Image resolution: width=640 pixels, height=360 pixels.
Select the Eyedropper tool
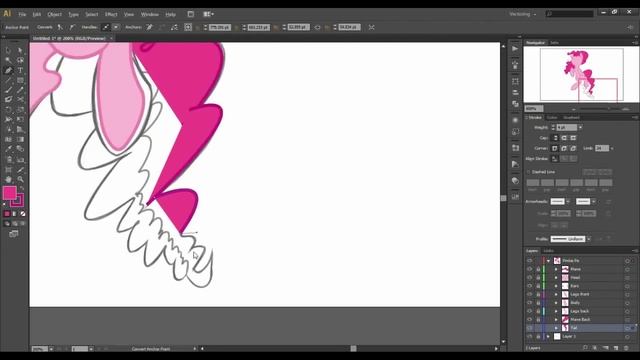point(8,149)
